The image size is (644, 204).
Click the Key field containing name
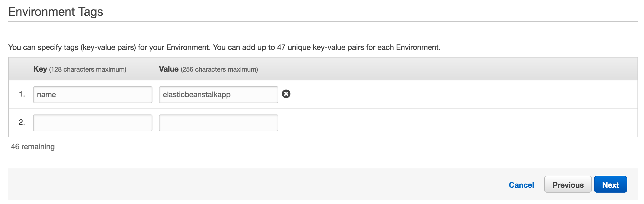[x=92, y=94]
